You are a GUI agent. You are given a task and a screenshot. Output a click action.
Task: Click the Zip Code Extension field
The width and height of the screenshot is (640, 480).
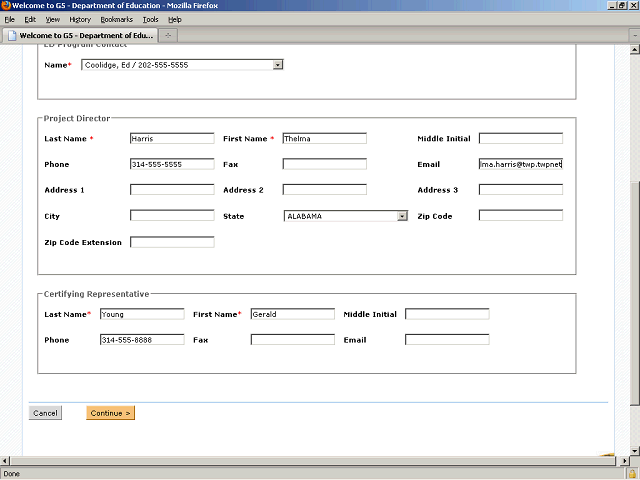172,242
